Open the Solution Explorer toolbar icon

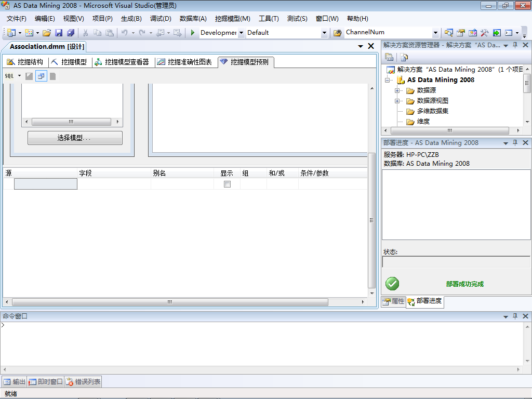(448, 33)
